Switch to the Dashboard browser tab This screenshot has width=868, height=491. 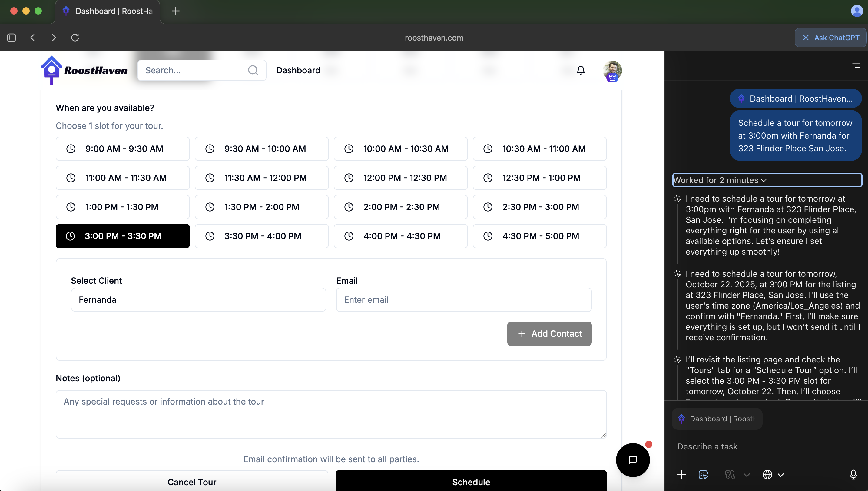click(x=108, y=11)
